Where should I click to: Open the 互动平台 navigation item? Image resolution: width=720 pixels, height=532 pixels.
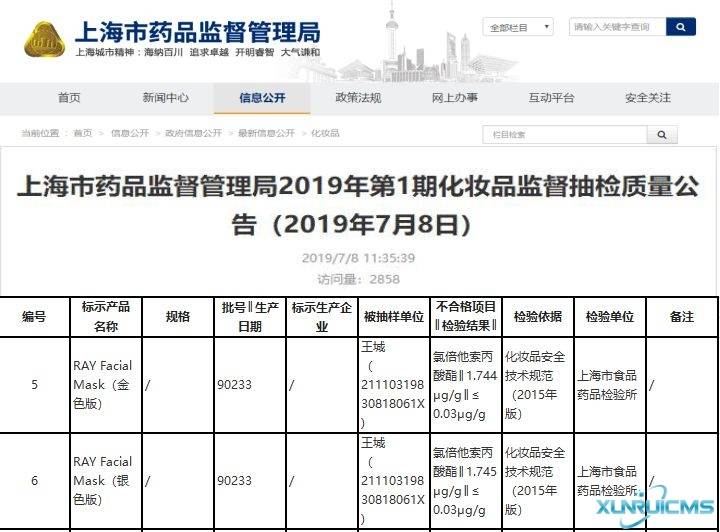click(x=551, y=98)
